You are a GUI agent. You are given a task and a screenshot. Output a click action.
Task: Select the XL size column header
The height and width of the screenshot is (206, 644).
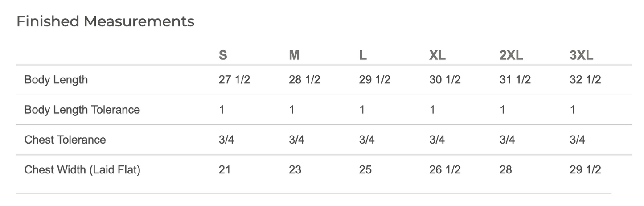click(x=437, y=55)
